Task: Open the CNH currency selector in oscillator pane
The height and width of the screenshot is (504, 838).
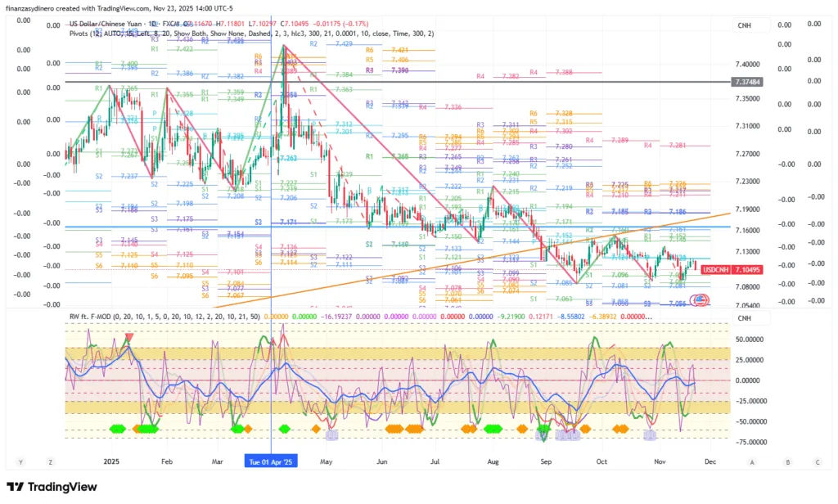Action: (x=744, y=318)
